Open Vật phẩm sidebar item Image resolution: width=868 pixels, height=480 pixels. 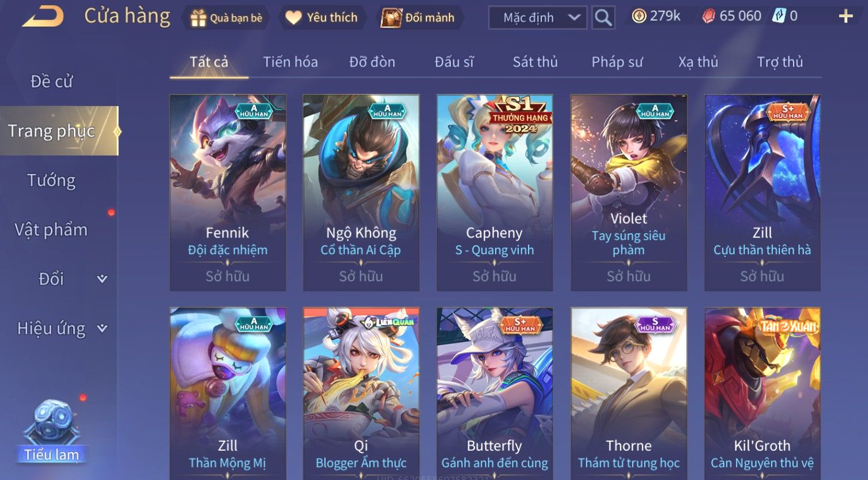[51, 230]
